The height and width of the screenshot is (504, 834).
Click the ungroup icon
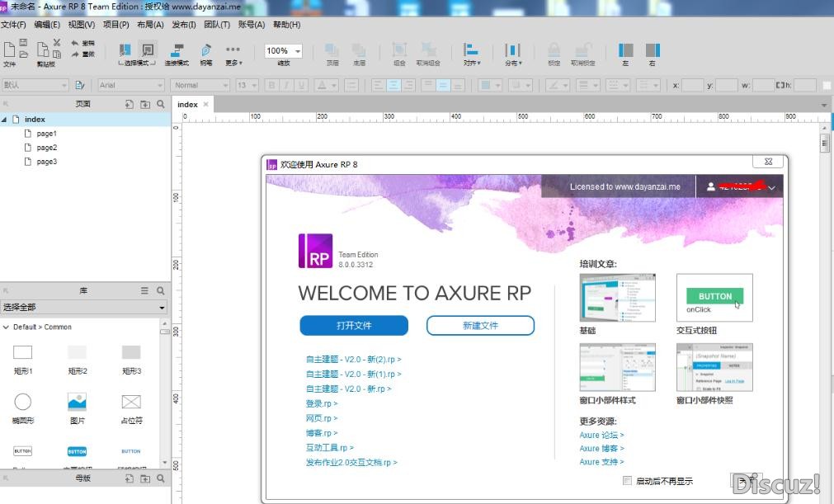tap(428, 50)
